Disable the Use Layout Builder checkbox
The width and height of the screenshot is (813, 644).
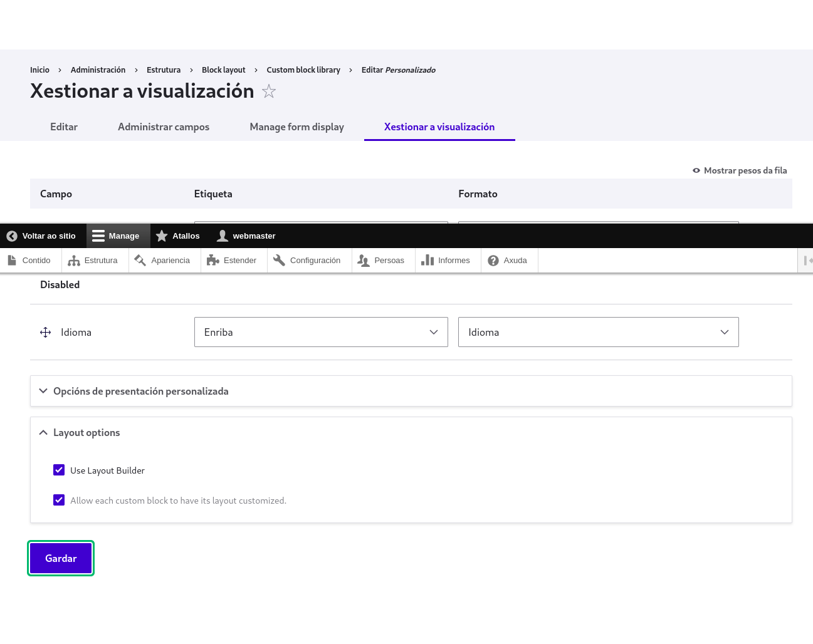point(59,470)
